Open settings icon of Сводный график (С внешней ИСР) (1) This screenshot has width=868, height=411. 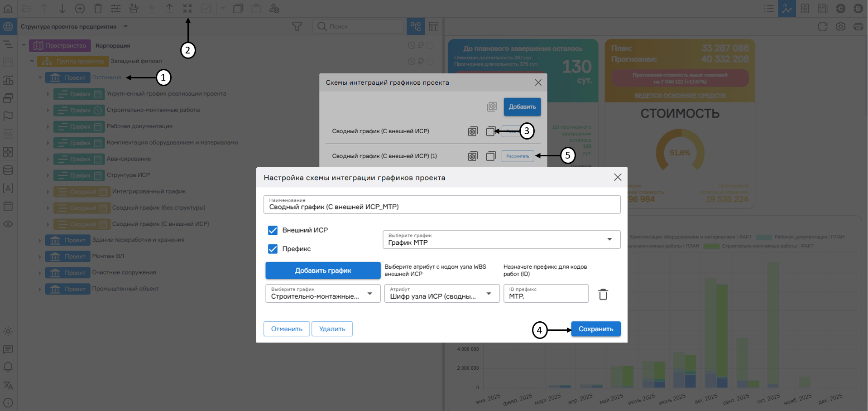[473, 156]
